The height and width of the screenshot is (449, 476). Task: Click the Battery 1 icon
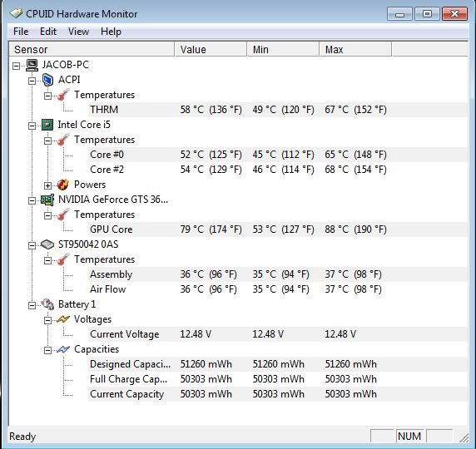click(x=47, y=304)
